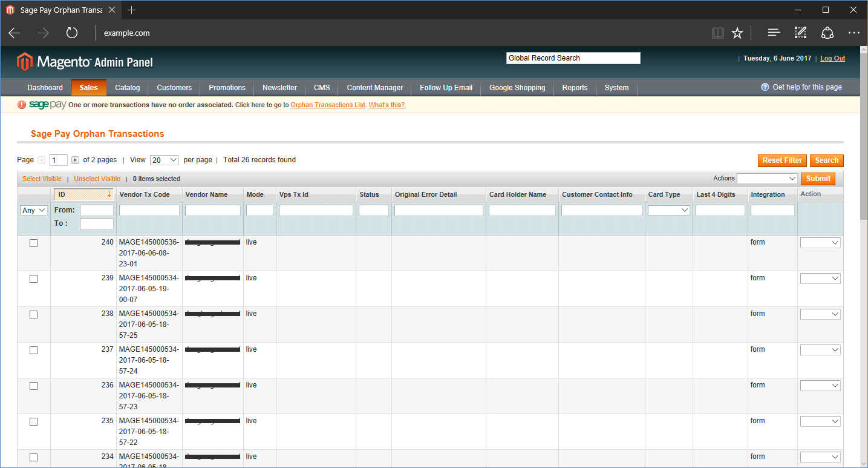Image resolution: width=868 pixels, height=468 pixels.
Task: Click the Make a Web Note icon
Action: [800, 33]
